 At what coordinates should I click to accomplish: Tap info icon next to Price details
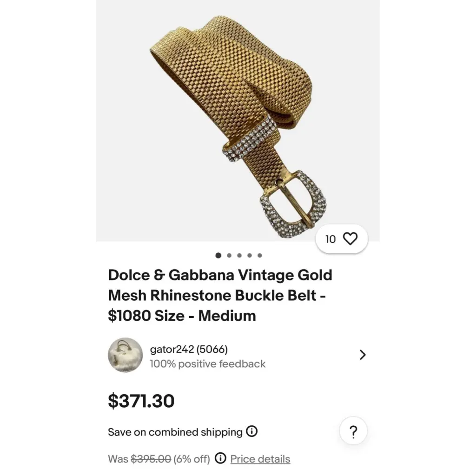click(220, 458)
